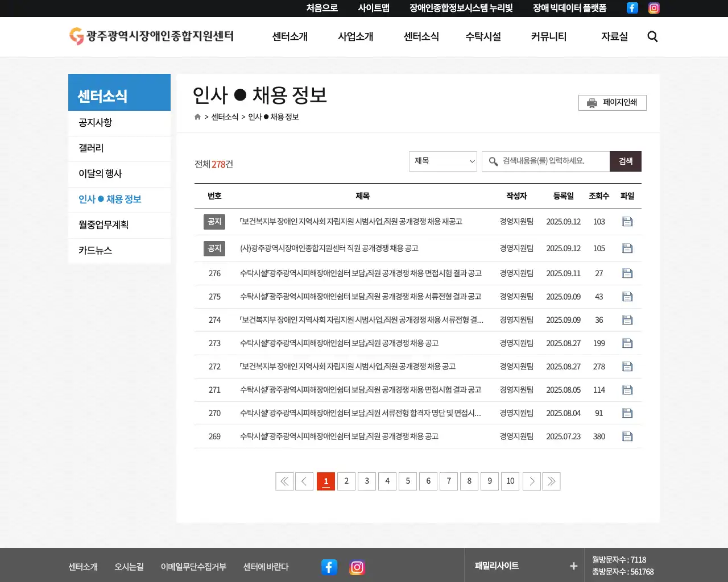Download file icon for post 273

pos(627,343)
